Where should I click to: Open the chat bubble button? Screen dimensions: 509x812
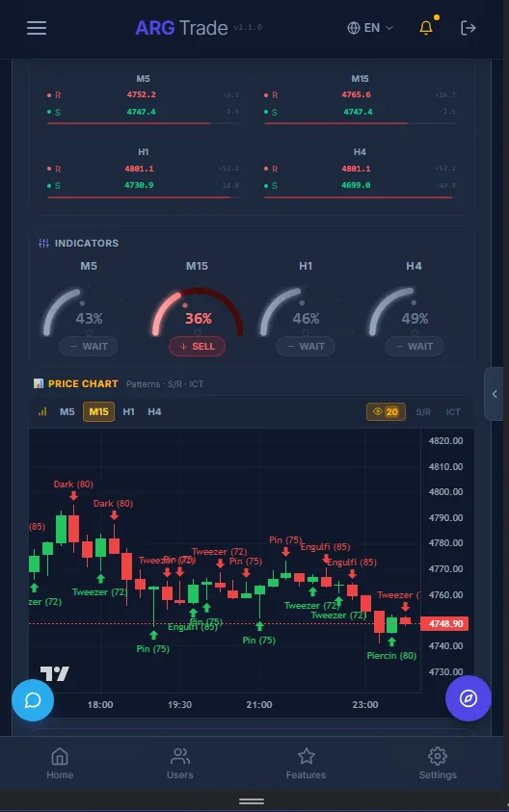33,700
